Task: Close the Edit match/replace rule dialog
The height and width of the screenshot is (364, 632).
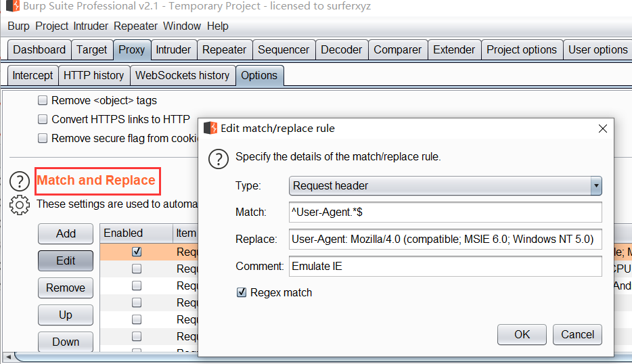Action: pos(603,129)
